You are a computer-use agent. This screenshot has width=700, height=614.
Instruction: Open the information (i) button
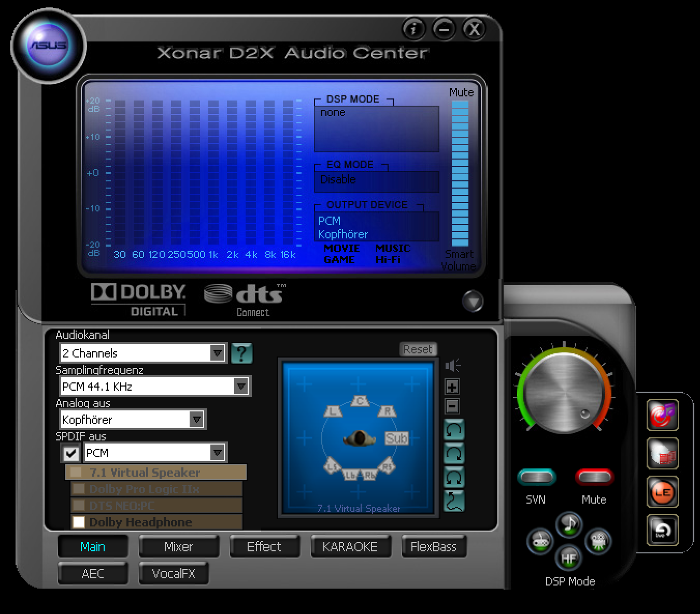(x=413, y=29)
